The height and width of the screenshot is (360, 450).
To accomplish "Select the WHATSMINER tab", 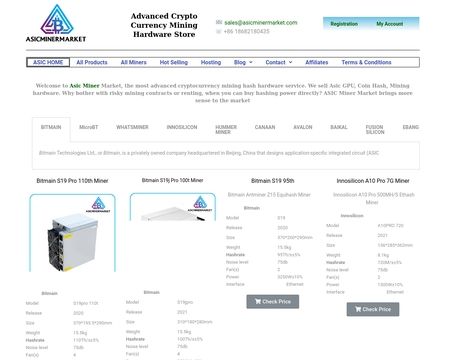I will pyautogui.click(x=132, y=127).
